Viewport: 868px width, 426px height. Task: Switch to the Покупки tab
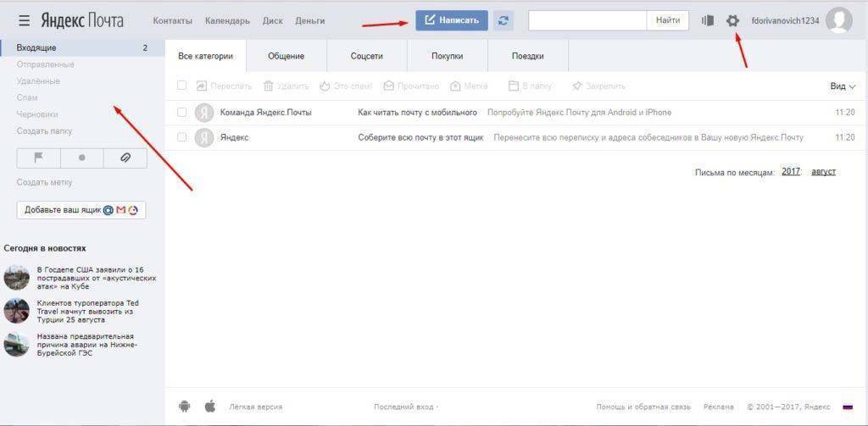(447, 57)
